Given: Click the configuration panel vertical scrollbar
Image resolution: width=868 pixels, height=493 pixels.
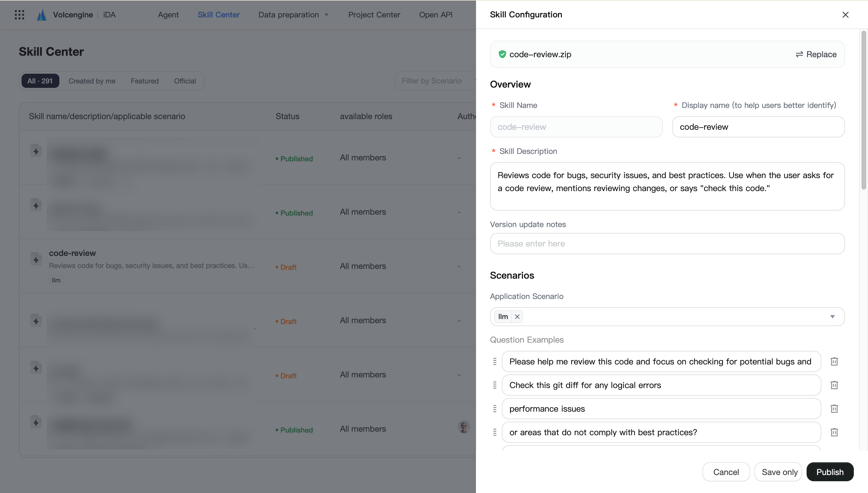Looking at the screenshot, I should 864,110.
